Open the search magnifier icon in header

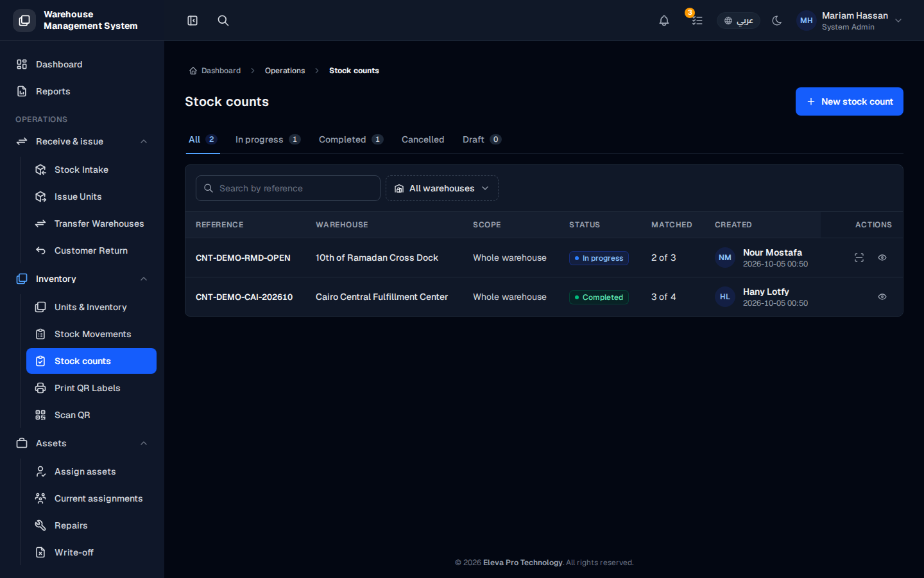[x=223, y=21]
